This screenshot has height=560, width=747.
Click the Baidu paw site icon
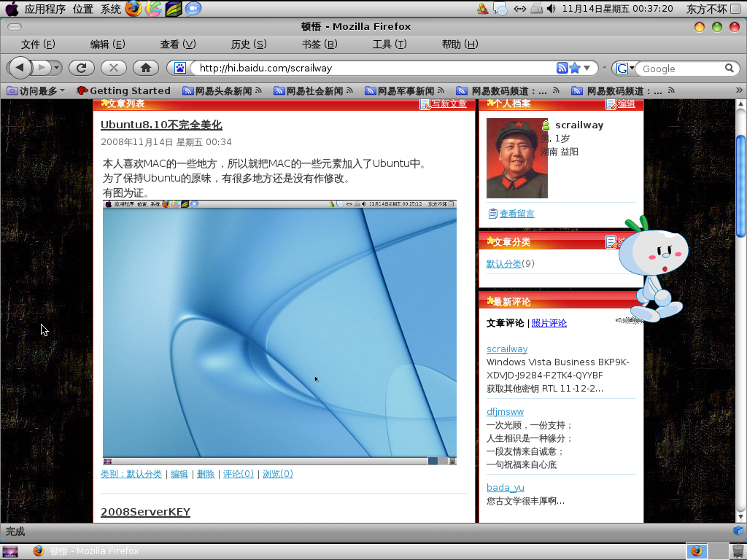(x=179, y=68)
